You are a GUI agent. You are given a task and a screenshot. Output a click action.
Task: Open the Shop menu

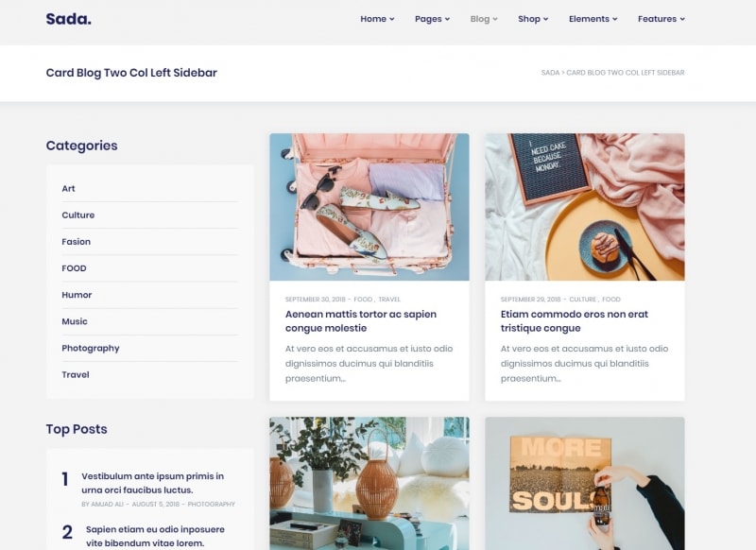[533, 19]
